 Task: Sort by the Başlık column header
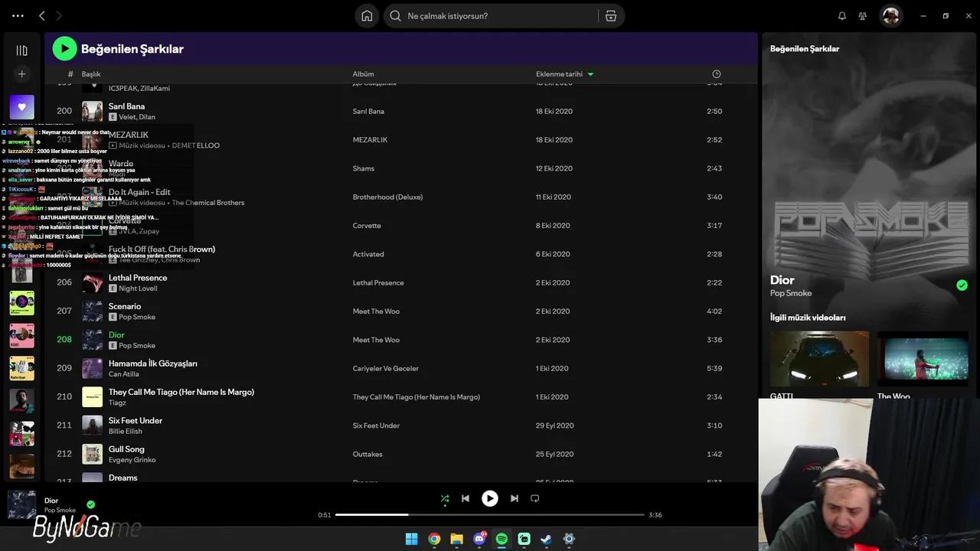pyautogui.click(x=91, y=74)
